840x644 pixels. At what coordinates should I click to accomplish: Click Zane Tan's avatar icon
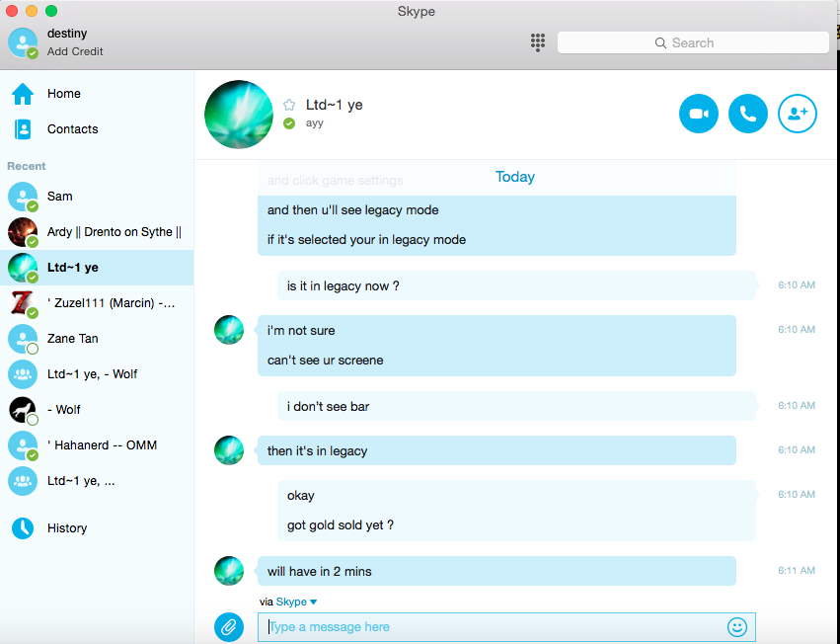[23, 339]
